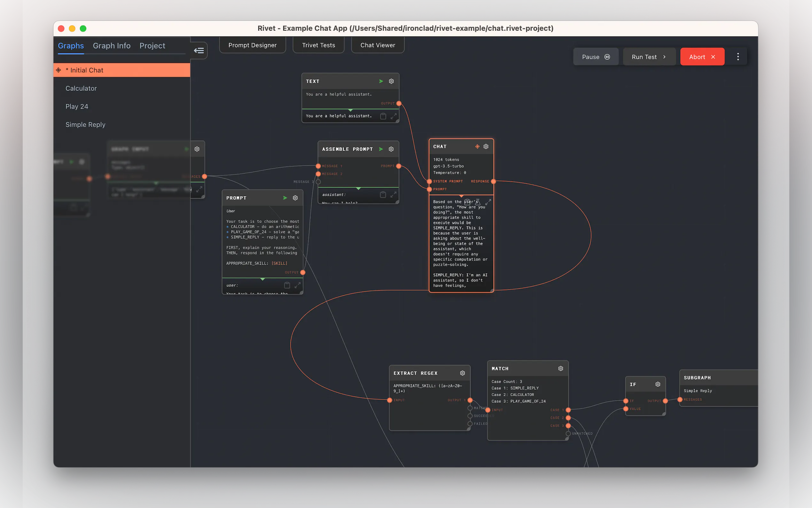Screen dimensions: 812x508
Task: Pause graph execution
Action: click(595, 57)
